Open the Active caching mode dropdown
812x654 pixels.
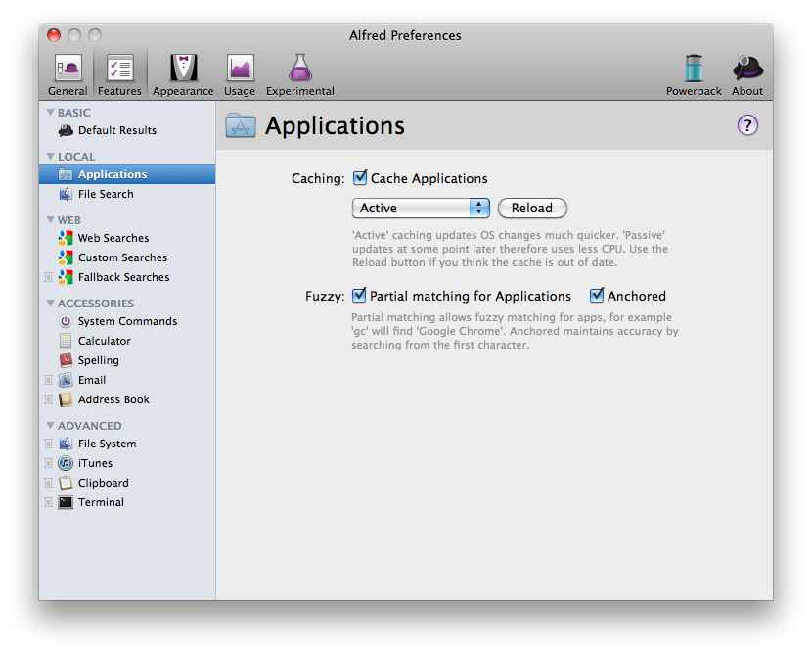pyautogui.click(x=421, y=208)
